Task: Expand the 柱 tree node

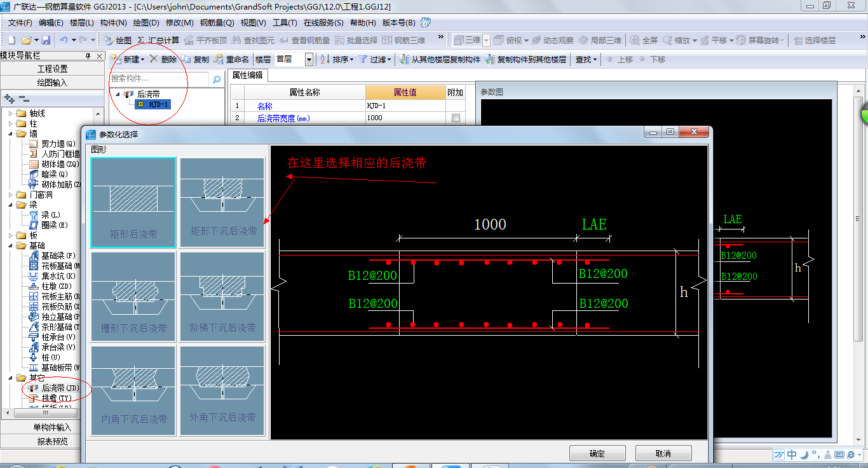Action: [11, 123]
